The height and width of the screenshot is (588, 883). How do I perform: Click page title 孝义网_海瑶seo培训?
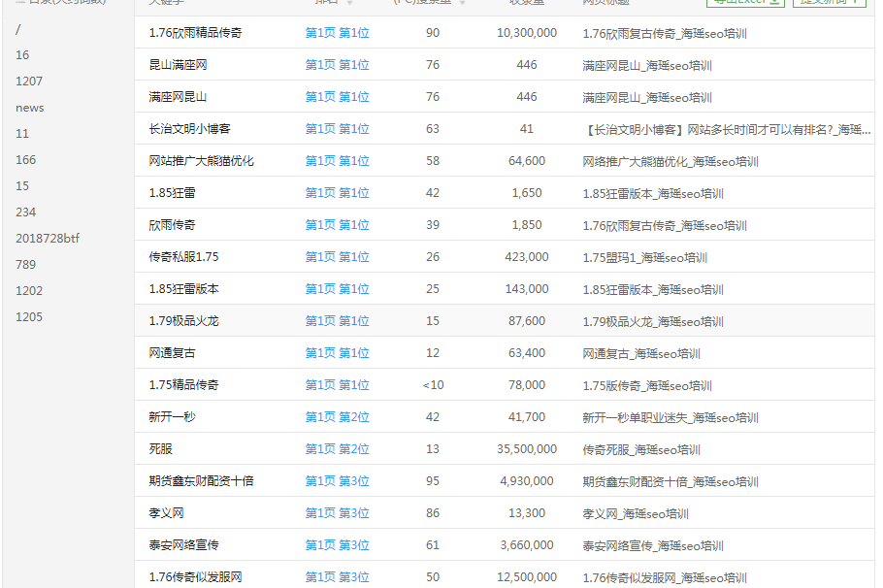coord(636,514)
